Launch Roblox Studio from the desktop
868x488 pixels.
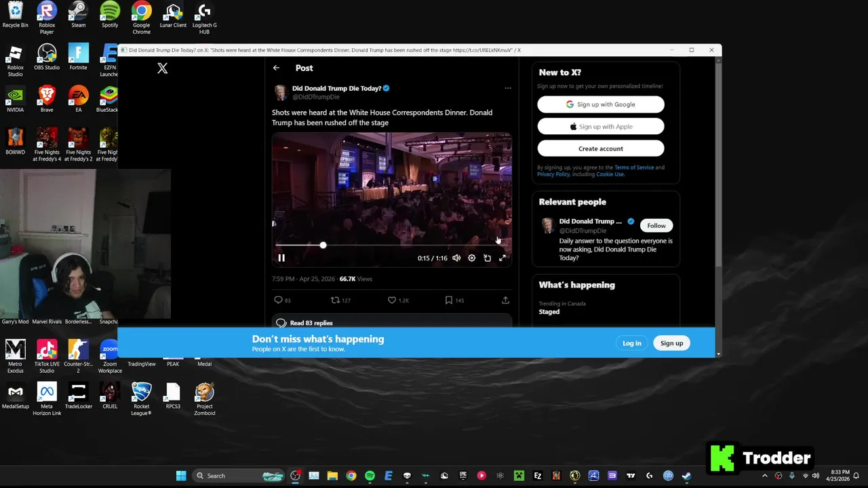click(x=15, y=60)
